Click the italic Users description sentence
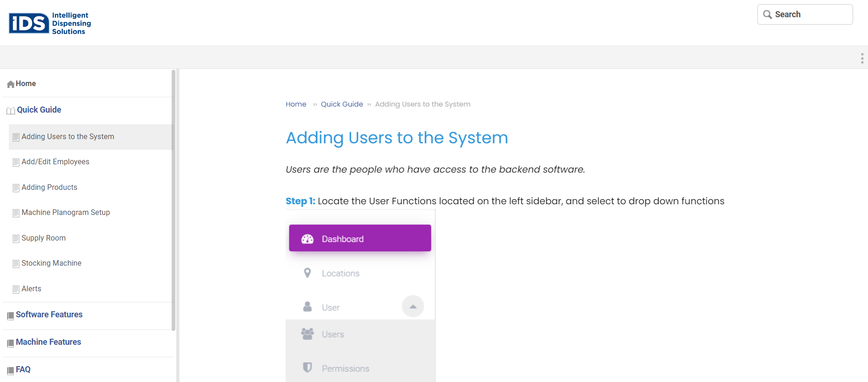This screenshot has width=868, height=382. (435, 169)
